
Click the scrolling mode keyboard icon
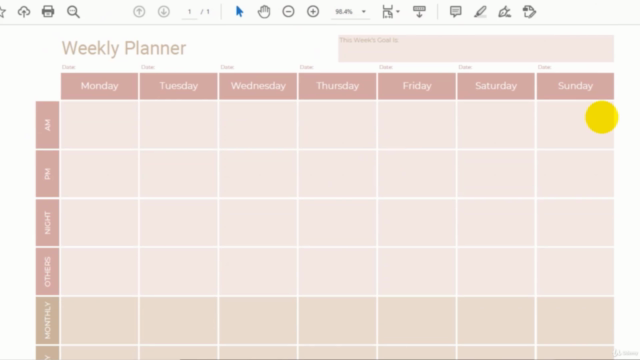click(419, 11)
